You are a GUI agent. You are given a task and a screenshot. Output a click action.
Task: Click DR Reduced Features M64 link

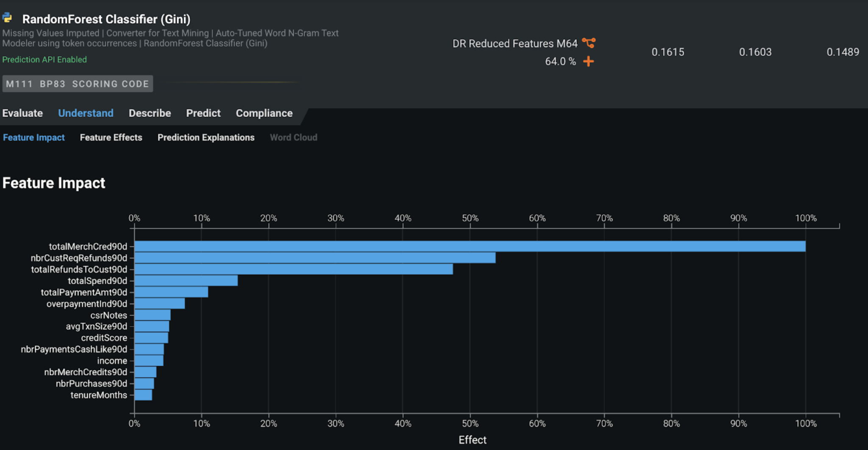point(515,44)
